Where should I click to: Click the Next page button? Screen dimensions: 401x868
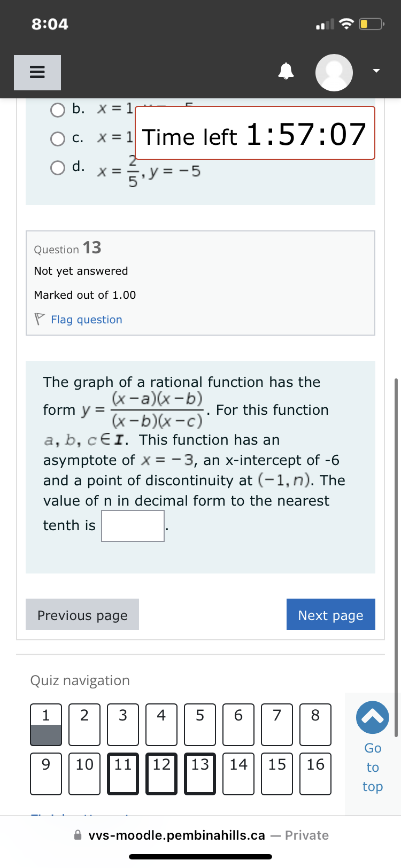[330, 615]
